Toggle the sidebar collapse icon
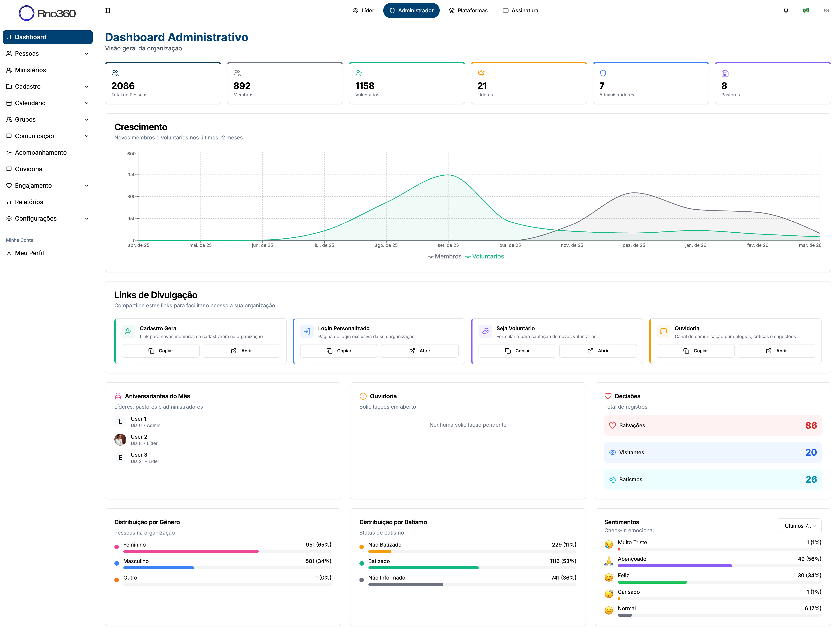Image resolution: width=840 pixels, height=635 pixels. tap(107, 11)
